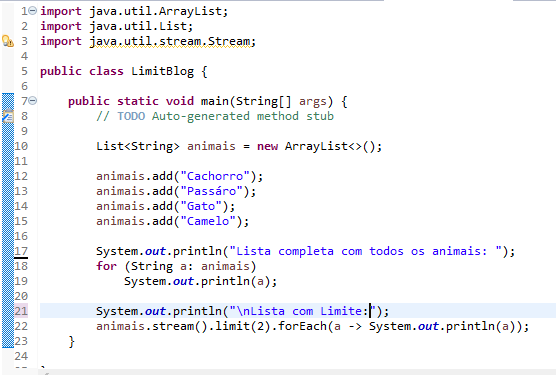The height and width of the screenshot is (375, 556).
Task: Click the closing brace on line 23
Action: point(72,341)
